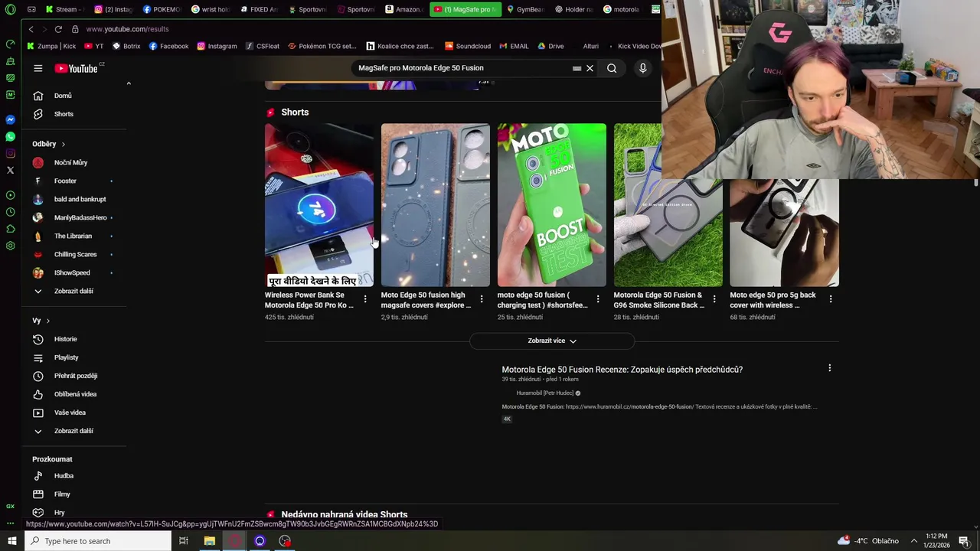Open on-screen keyboard icon in the search box

tap(577, 68)
